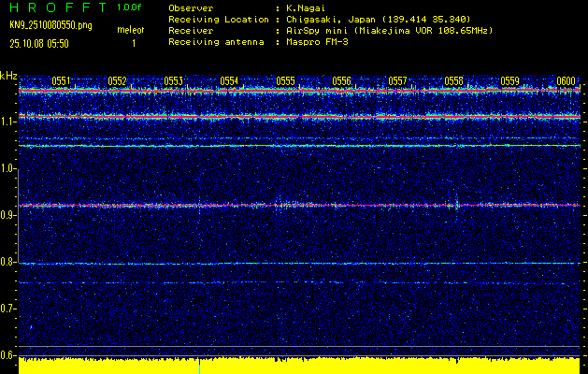
Task: Click the 25.10.08 05:50 date stamp
Action: pyautogui.click(x=42, y=43)
